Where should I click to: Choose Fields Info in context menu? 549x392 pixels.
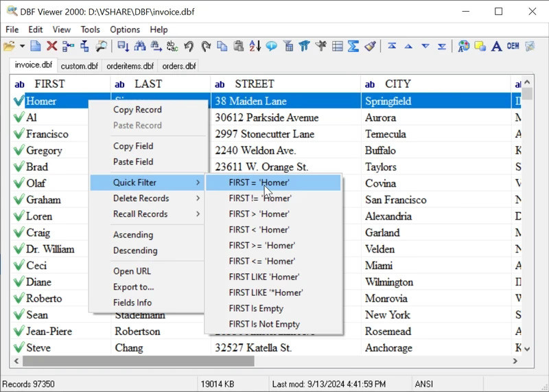coord(147,303)
